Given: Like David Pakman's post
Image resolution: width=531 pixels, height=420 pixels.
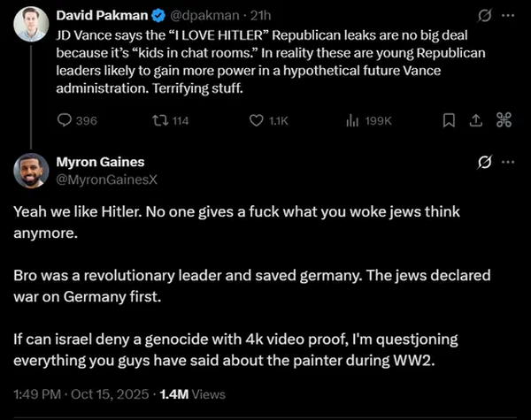Looking at the screenshot, I should point(257,121).
